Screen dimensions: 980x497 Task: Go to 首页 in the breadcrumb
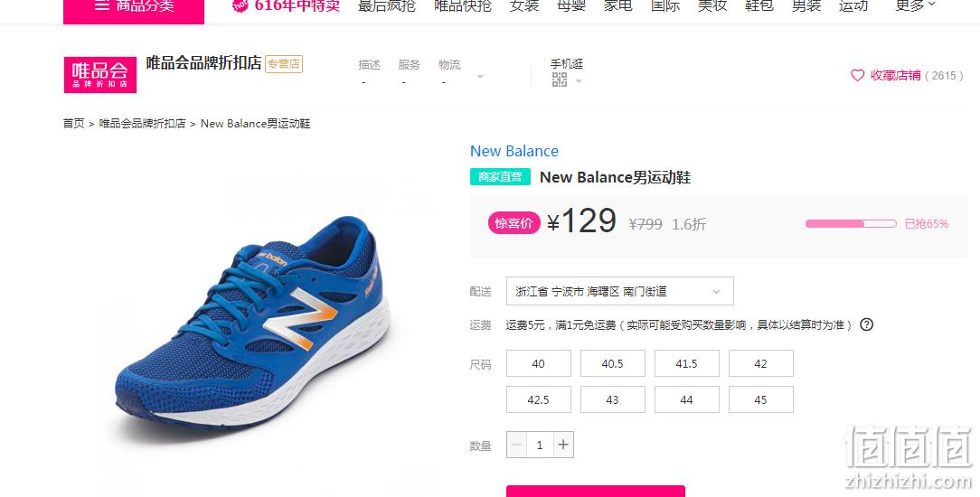(73, 124)
